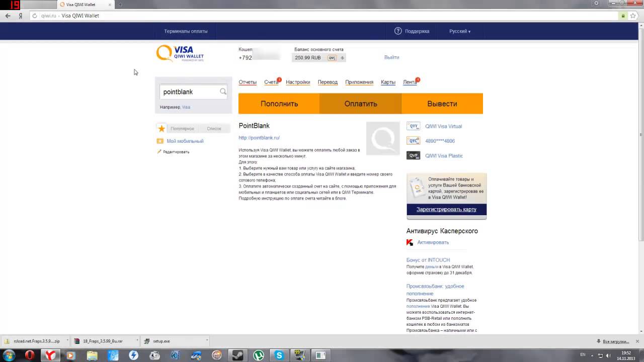Image resolution: width=644 pixels, height=362 pixels.
Task: Click the Visa QIWI Wallet logo
Action: [x=180, y=53]
